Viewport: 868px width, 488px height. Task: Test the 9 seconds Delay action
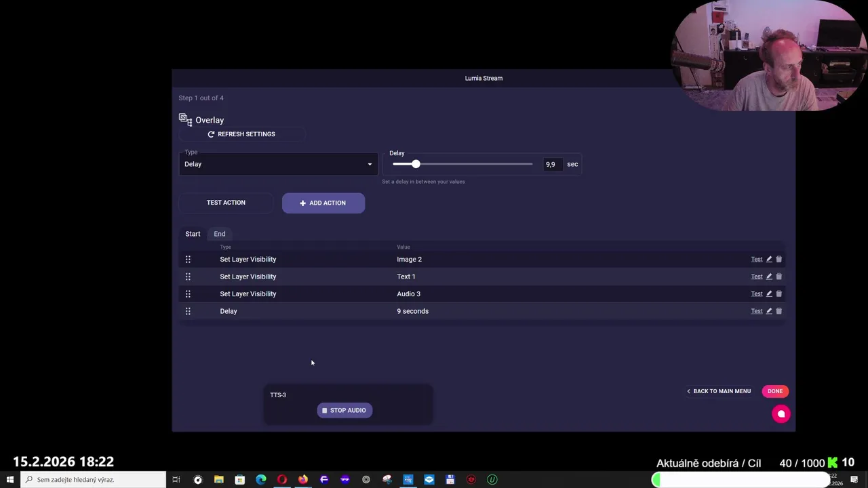pyautogui.click(x=757, y=311)
